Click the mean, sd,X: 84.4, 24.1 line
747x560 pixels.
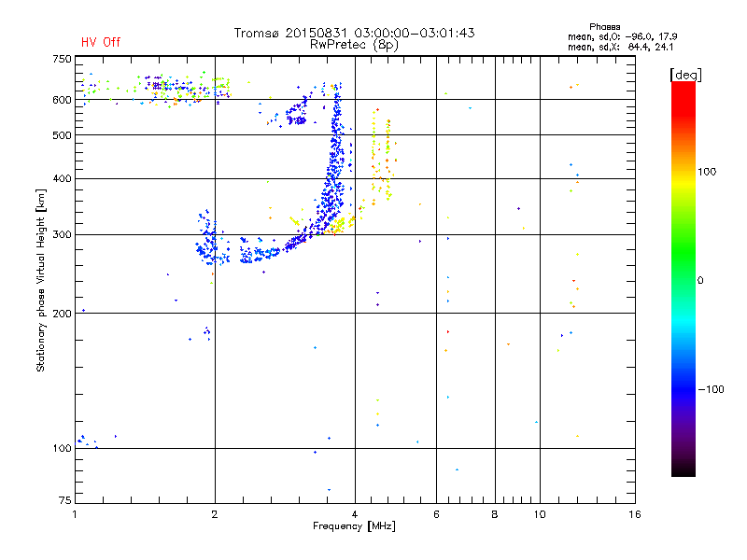click(620, 47)
